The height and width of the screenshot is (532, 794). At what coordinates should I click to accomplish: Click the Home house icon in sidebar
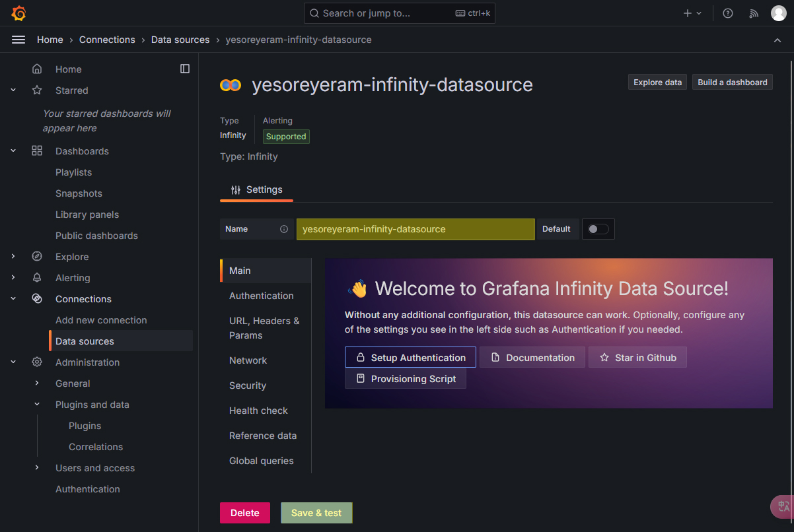(37, 69)
